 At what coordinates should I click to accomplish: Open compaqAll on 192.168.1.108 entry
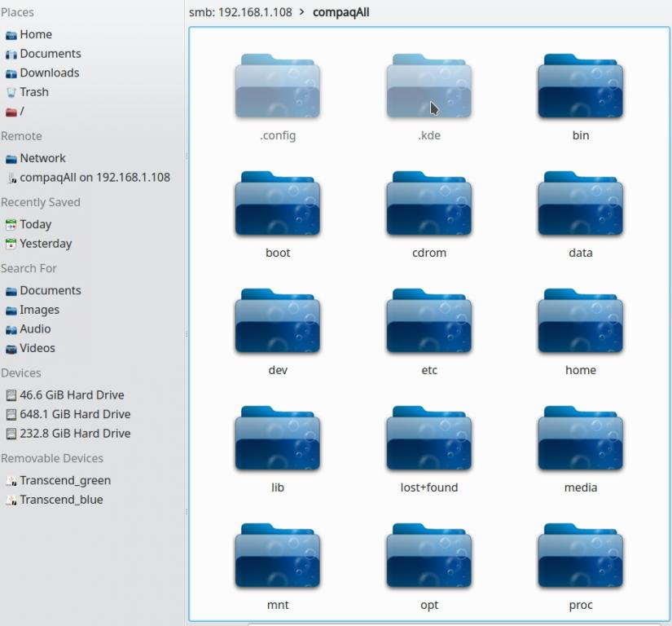pos(94,177)
